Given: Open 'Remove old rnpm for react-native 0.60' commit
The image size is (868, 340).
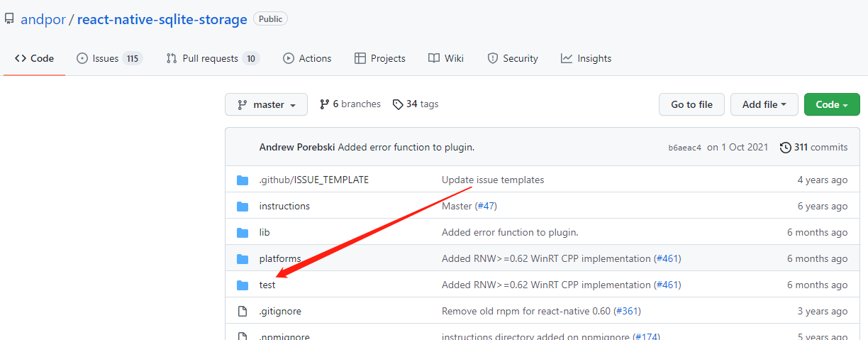Looking at the screenshot, I should 526,311.
